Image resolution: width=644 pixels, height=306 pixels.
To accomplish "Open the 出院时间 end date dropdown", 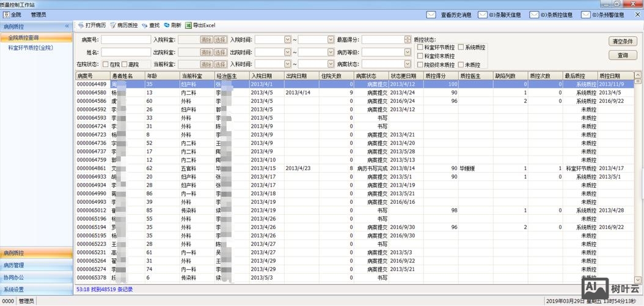I will [x=331, y=52].
